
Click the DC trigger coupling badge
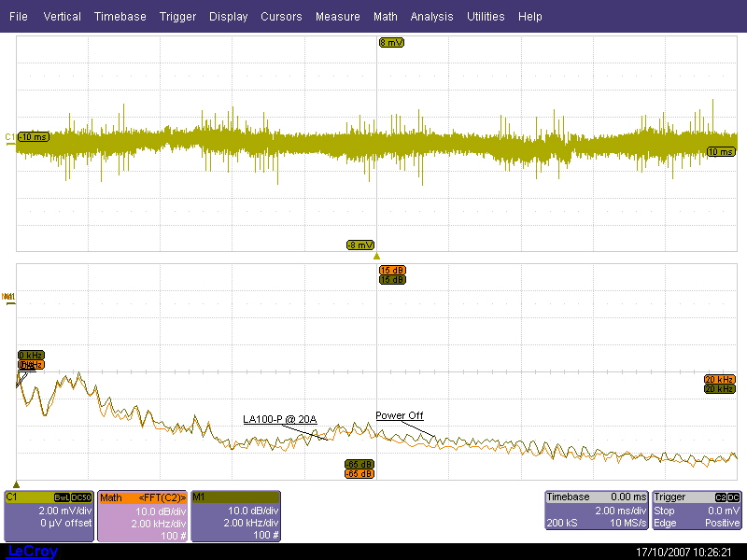tap(734, 497)
